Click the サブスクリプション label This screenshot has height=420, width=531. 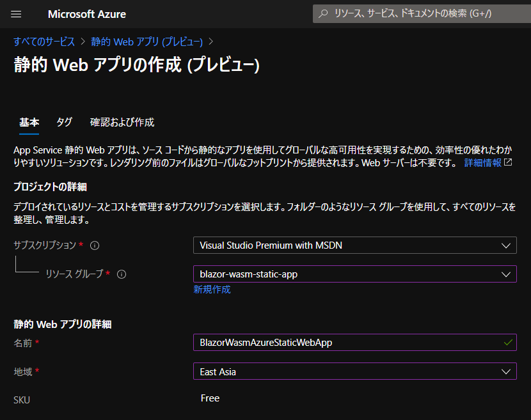[x=45, y=245]
